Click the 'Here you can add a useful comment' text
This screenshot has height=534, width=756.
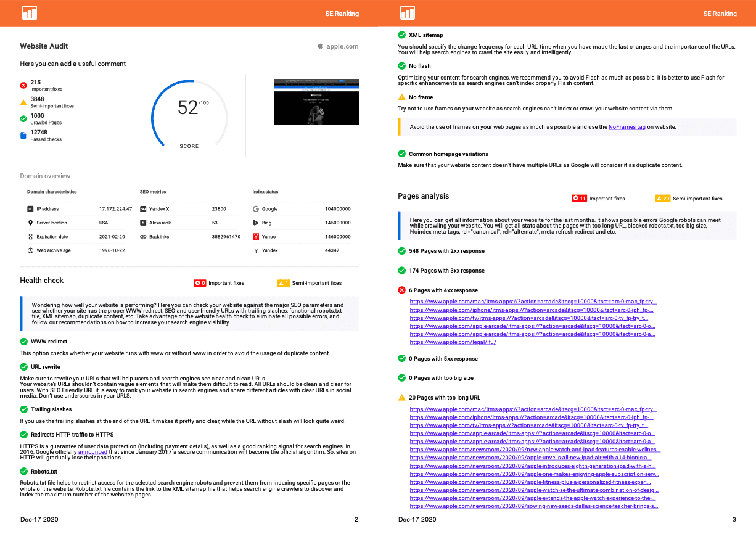point(73,64)
